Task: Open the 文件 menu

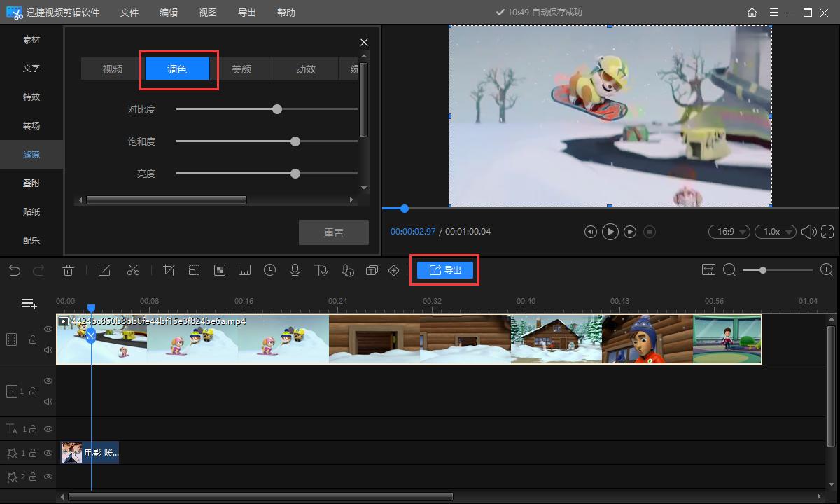Action: 129,13
